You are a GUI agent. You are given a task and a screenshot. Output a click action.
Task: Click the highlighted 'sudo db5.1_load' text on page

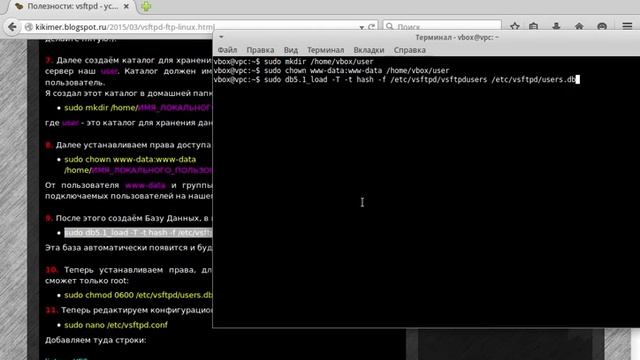click(x=138, y=233)
